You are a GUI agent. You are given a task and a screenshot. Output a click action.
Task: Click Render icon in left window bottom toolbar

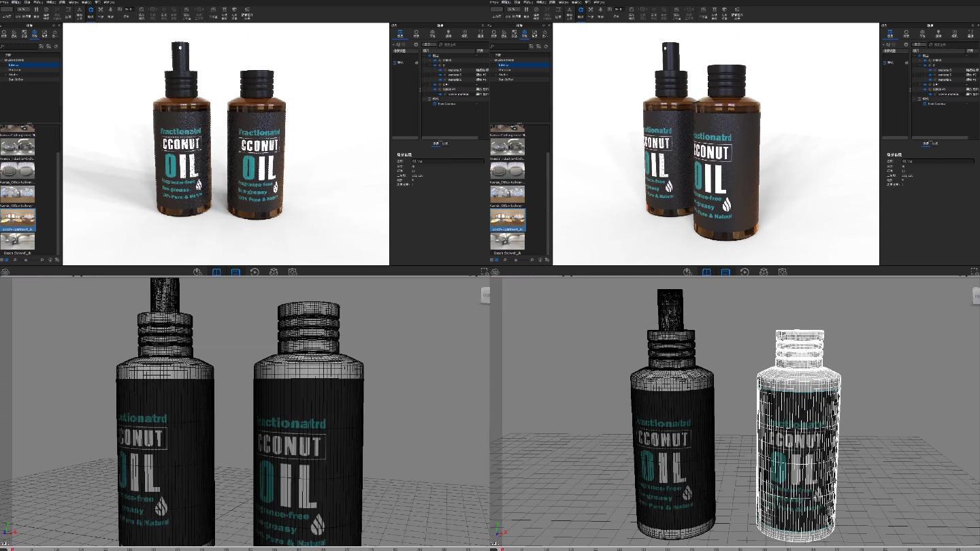click(293, 271)
